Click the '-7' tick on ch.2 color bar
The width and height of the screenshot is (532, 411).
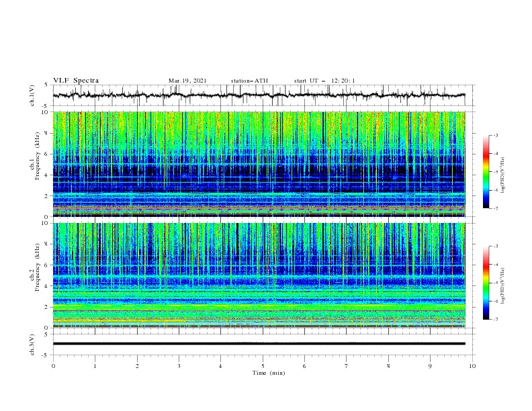tap(495, 319)
